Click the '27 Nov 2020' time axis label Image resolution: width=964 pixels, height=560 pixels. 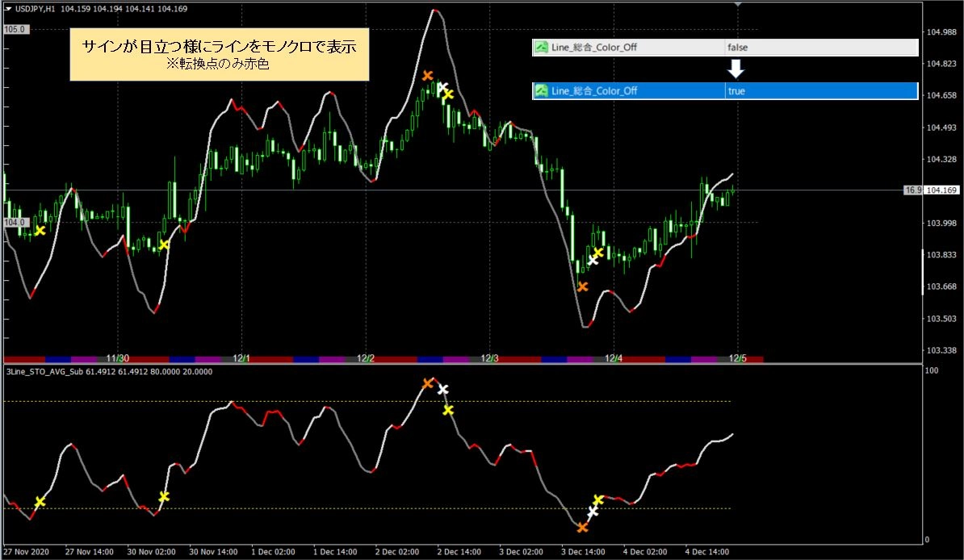(27, 551)
